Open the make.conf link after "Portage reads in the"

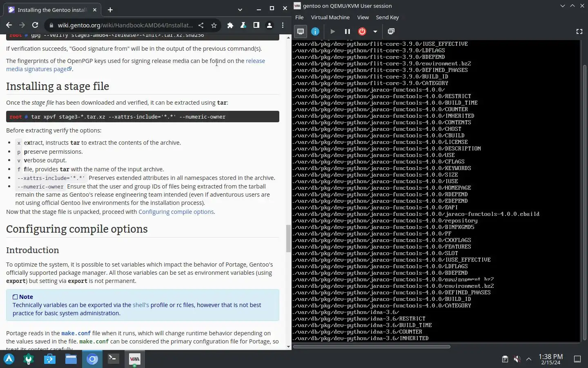point(76,333)
